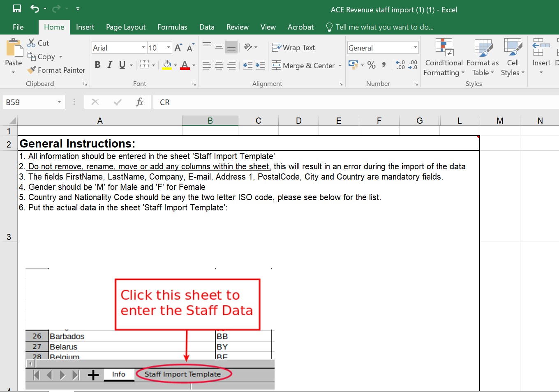This screenshot has height=392, width=559.
Task: Decrease the decimal places
Action: coord(413,65)
